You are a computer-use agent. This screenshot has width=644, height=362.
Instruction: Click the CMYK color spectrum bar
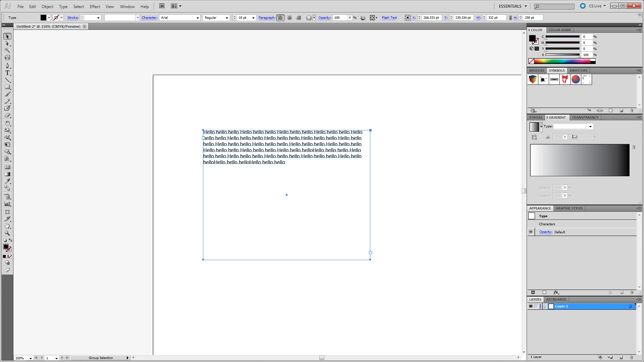[x=562, y=61]
